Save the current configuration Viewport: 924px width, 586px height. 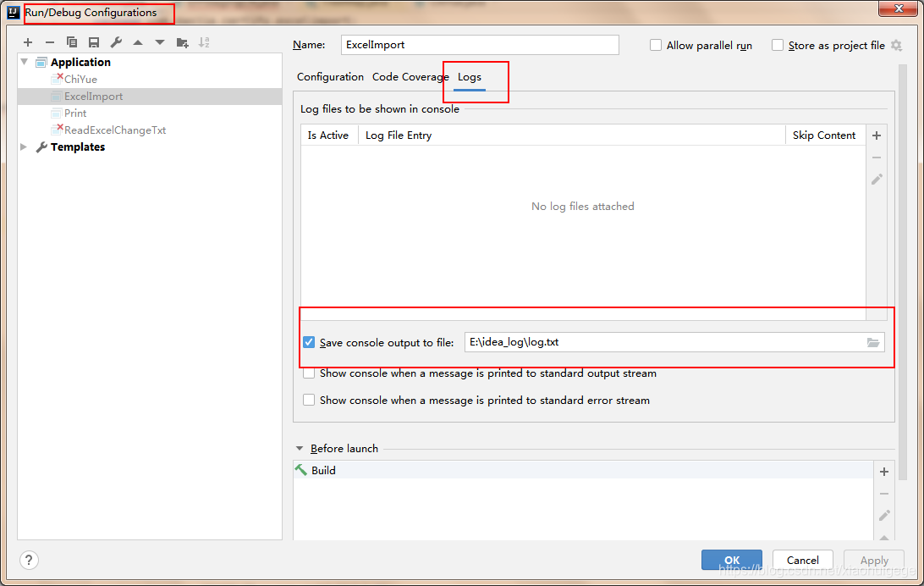93,42
